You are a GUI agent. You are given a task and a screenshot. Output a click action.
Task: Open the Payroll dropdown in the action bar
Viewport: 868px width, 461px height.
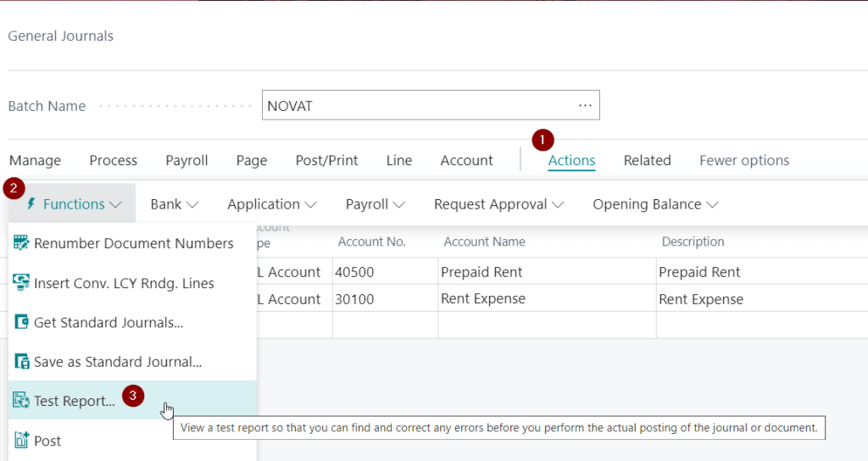[x=375, y=204]
